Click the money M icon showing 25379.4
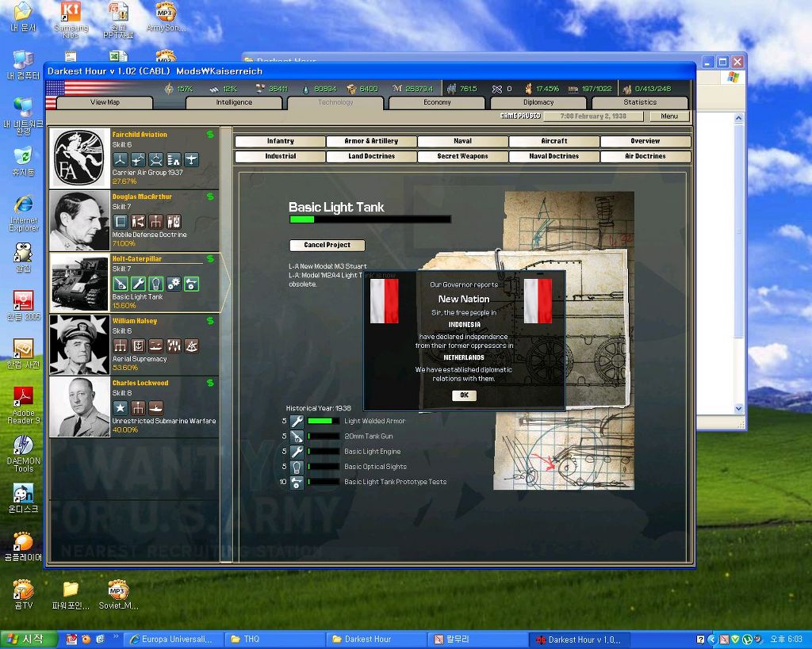 (397, 89)
